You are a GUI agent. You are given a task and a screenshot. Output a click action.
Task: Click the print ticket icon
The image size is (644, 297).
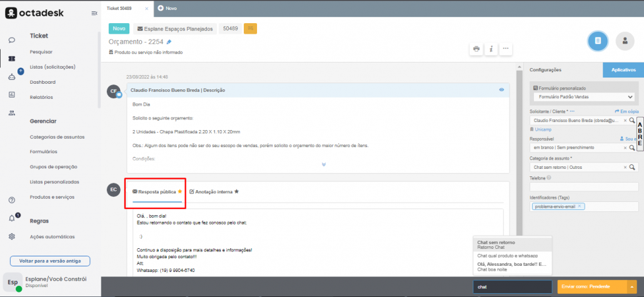476,48
